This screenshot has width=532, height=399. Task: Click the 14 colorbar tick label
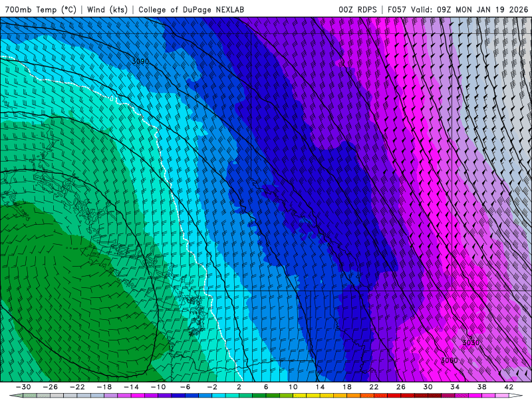click(x=320, y=387)
